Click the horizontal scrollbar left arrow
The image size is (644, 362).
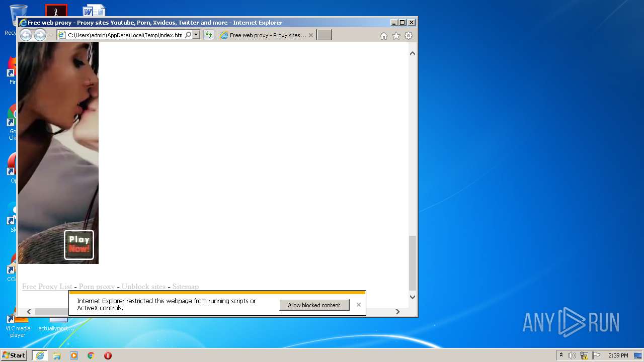29,312
